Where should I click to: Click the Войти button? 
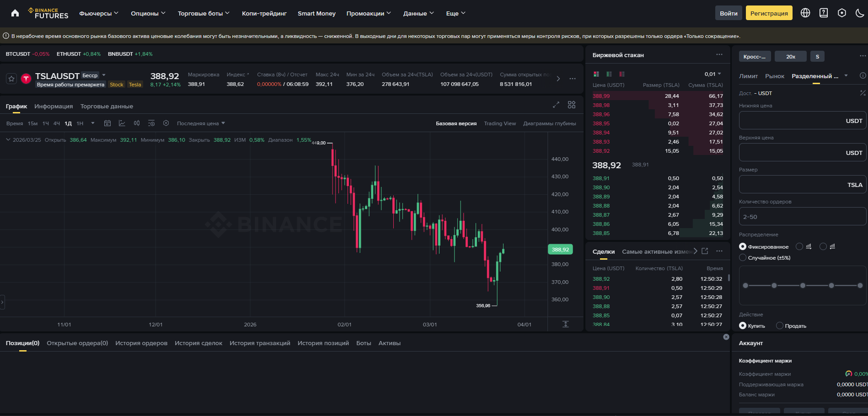(728, 13)
